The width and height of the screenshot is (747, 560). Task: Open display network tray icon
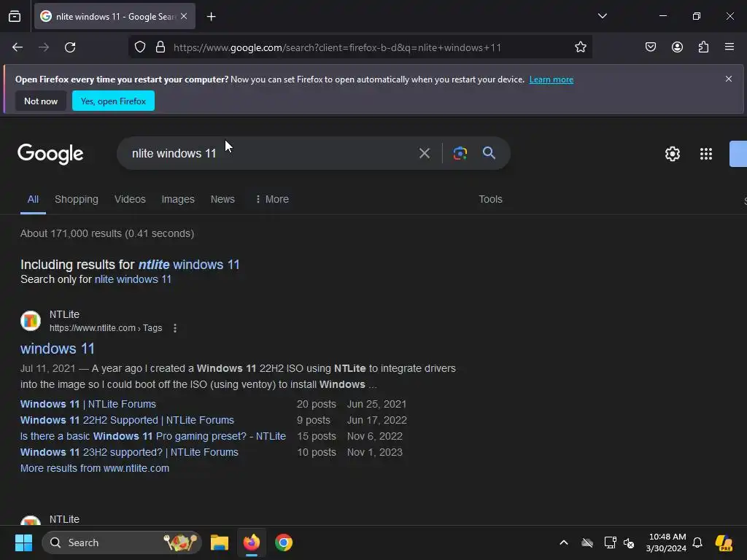tap(610, 542)
